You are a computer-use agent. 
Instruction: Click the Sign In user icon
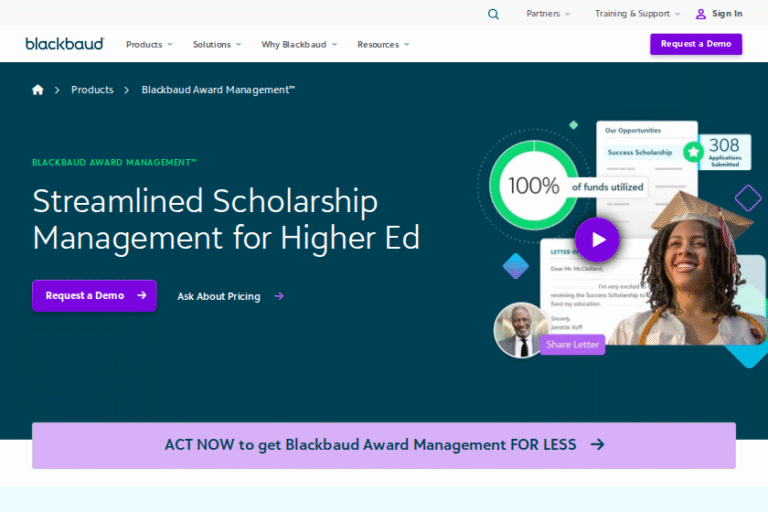[701, 14]
